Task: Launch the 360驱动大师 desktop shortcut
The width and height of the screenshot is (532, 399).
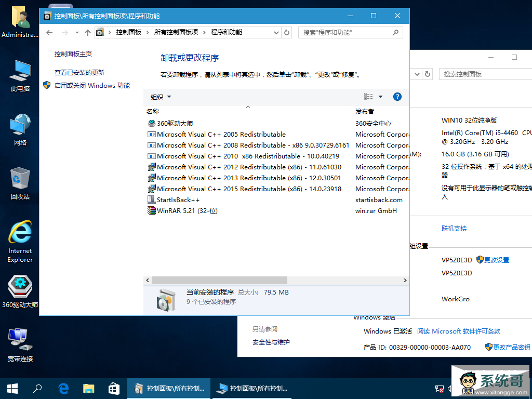Action: (20, 291)
